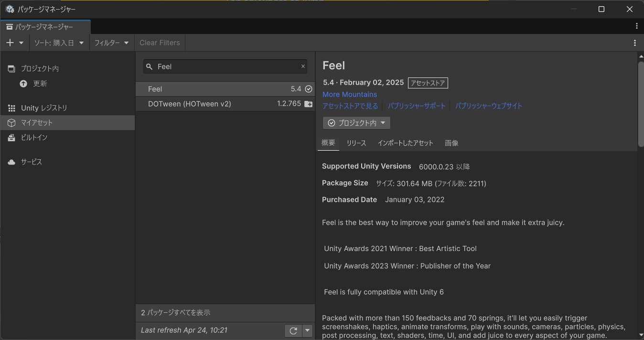Click the パッケージマネージャー window tab
The image size is (644, 340).
[x=45, y=27]
